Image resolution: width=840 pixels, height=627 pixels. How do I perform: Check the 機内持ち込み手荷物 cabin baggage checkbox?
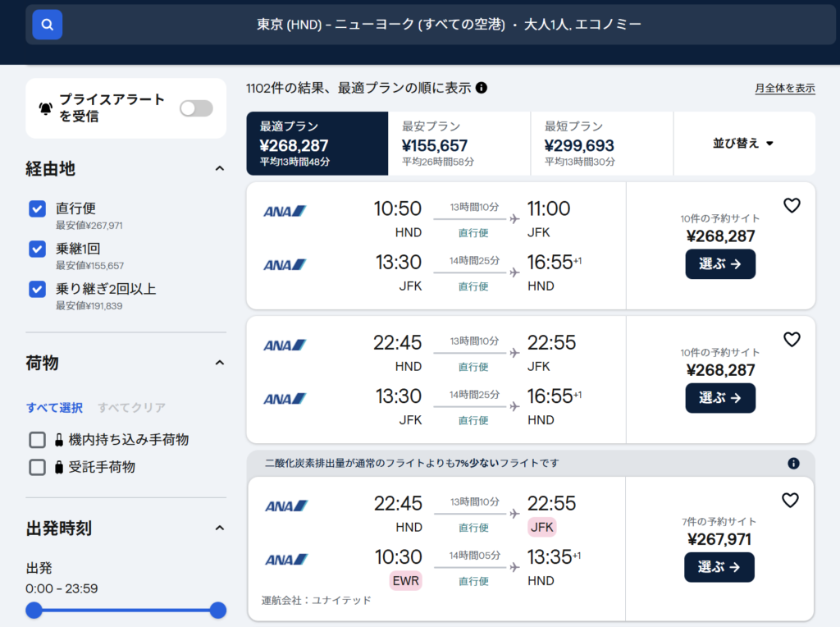coord(37,440)
